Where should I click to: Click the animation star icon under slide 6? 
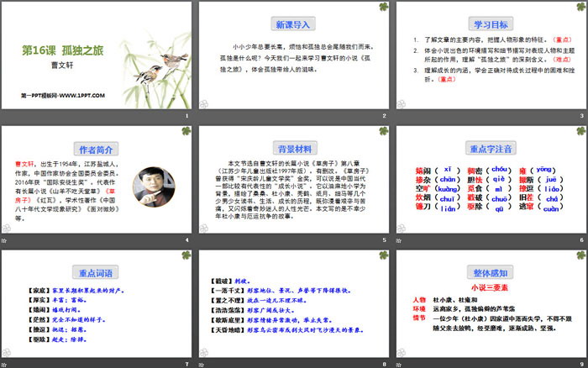[399, 240]
